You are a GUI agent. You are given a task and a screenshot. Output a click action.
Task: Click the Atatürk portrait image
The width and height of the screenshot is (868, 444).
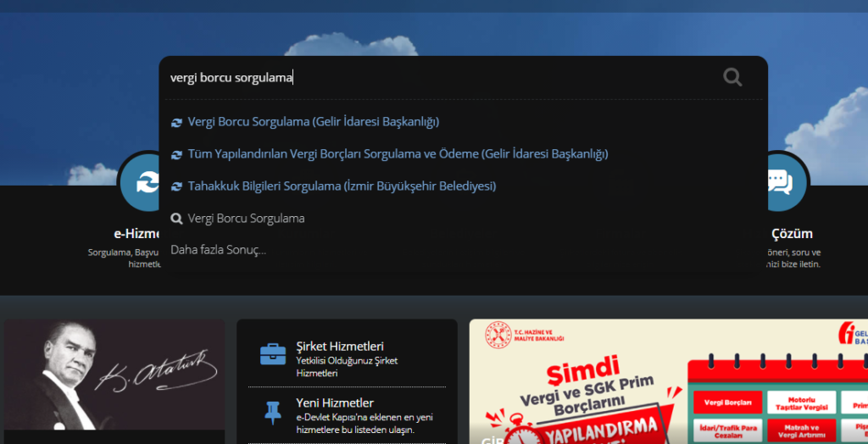pos(114,381)
